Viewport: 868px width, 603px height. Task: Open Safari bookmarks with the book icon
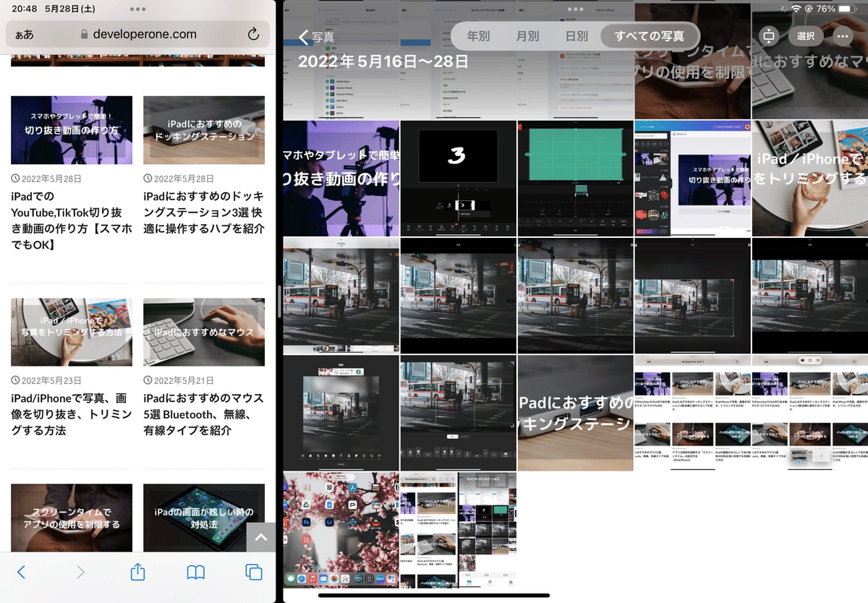195,572
